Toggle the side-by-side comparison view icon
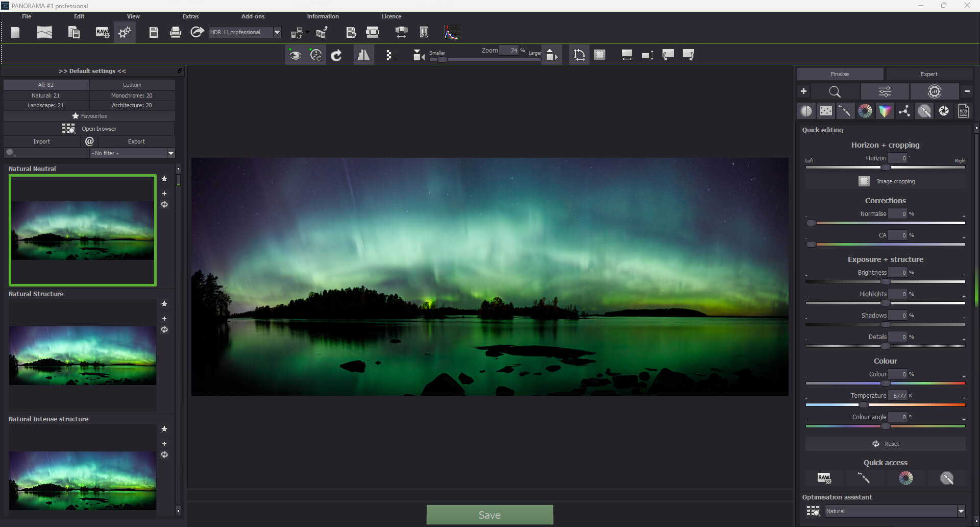This screenshot has height=527, width=980. pyautogui.click(x=363, y=55)
